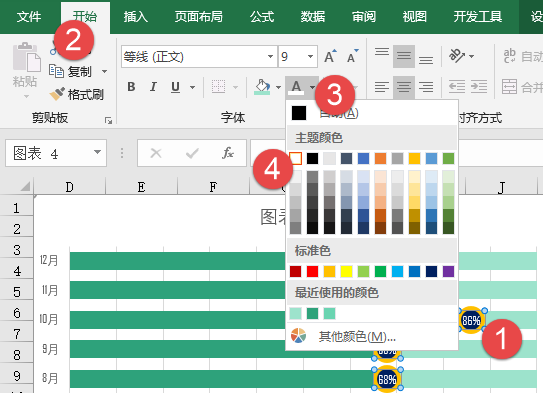Open the paste options dropdown arrow
Image resolution: width=543 pixels, height=393 pixels.
click(26, 96)
